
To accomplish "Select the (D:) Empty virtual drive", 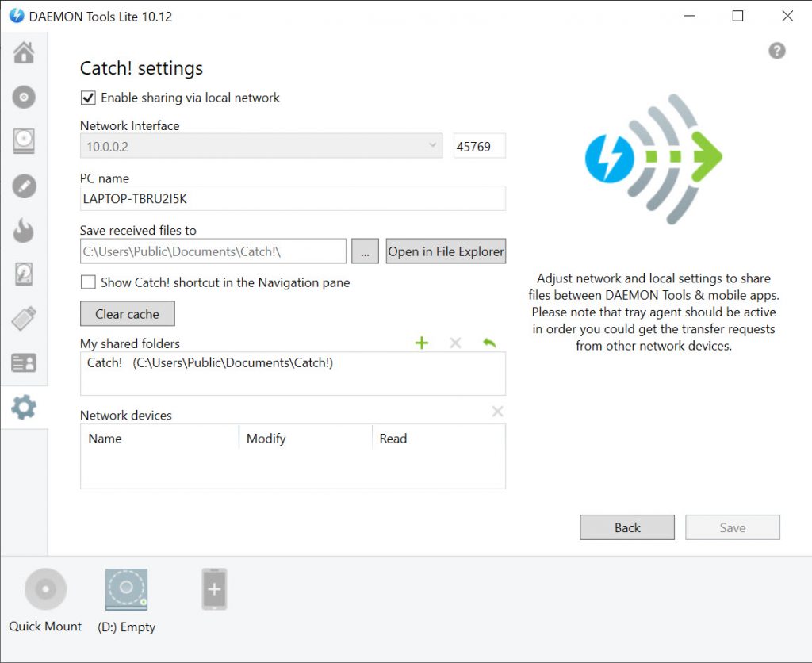I will click(x=127, y=590).
